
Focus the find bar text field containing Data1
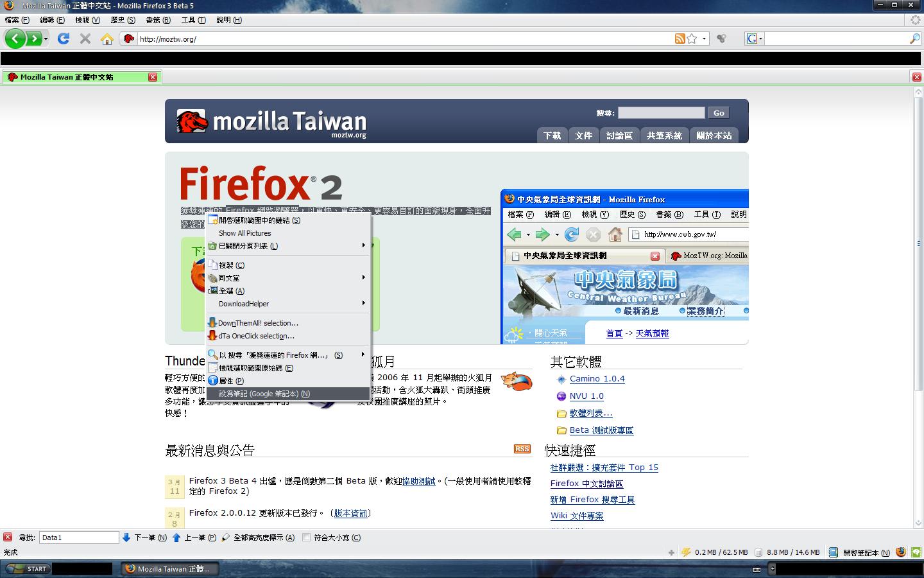79,538
